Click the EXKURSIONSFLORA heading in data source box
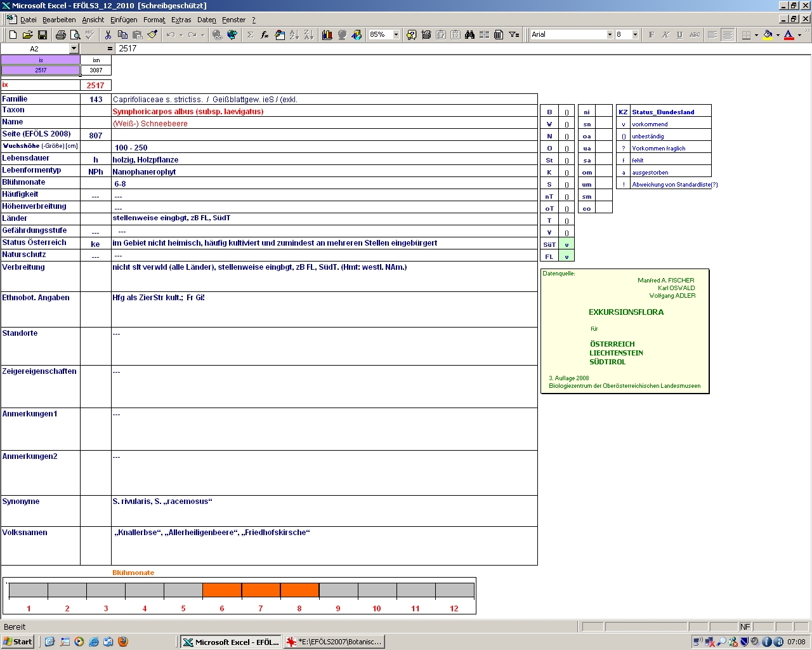Image resolution: width=812 pixels, height=650 pixels. pos(626,312)
